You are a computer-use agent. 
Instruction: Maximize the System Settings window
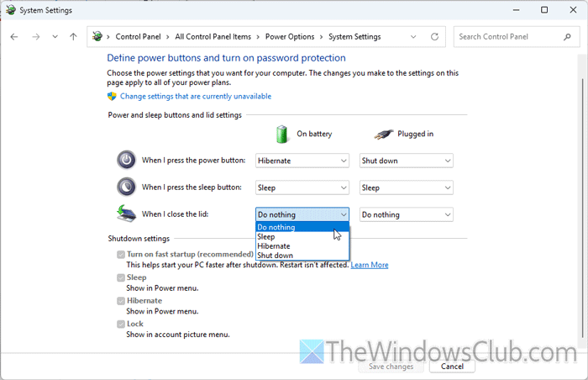(x=544, y=10)
